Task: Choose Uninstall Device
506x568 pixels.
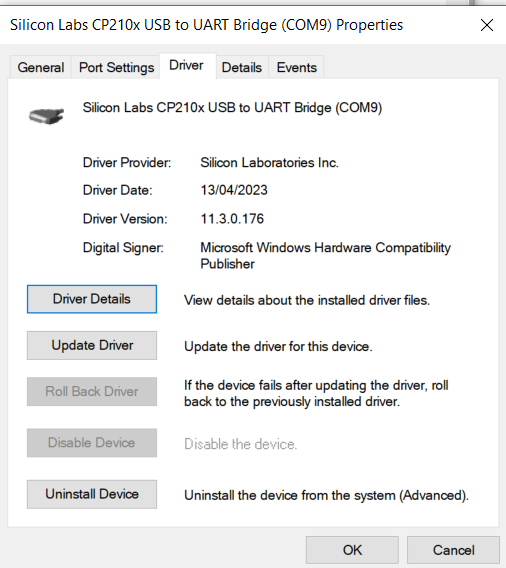Action: tap(92, 494)
